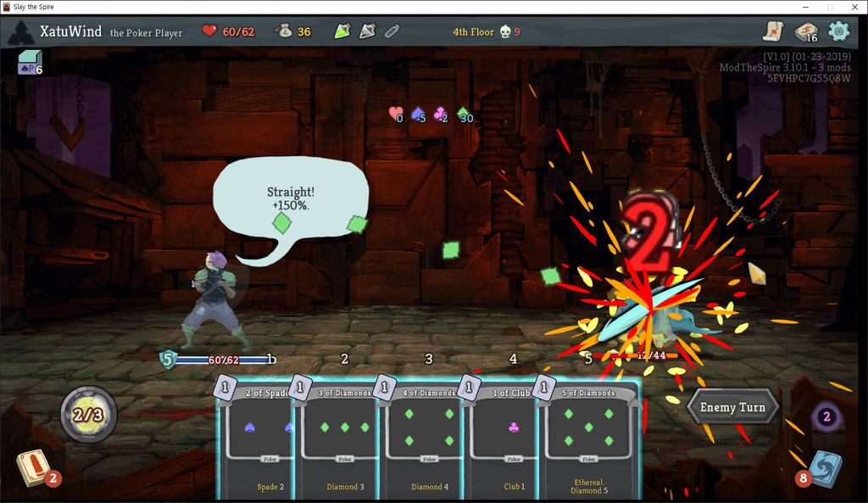
Task: Click the pen relic in the top bar
Action: click(x=391, y=31)
